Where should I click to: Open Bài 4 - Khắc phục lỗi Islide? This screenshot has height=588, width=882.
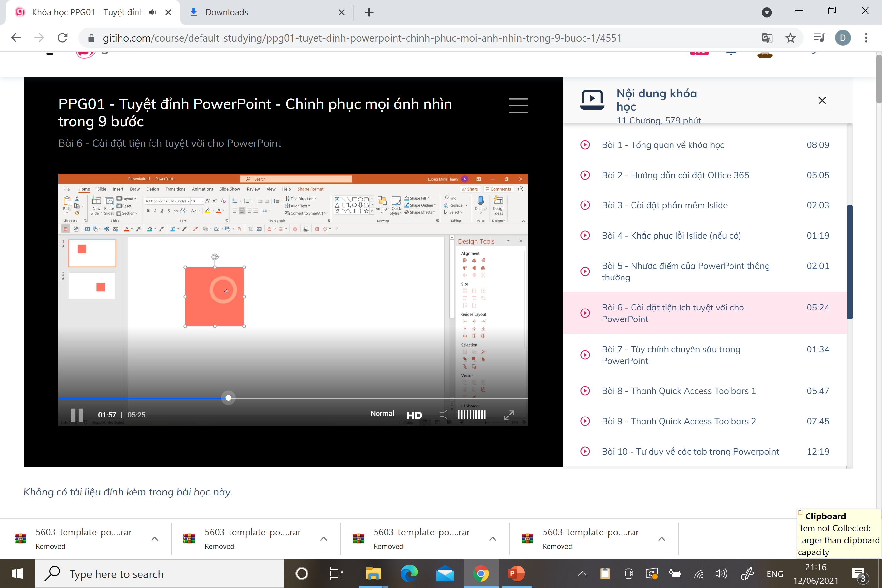coord(705,236)
